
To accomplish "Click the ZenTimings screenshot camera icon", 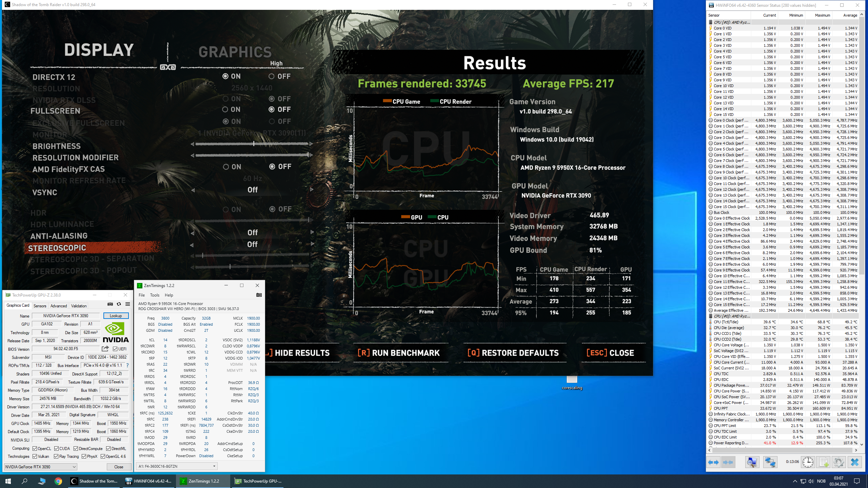I will 259,295.
